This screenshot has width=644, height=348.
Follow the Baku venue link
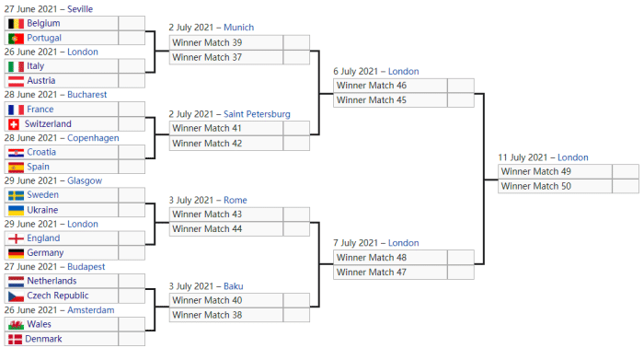click(x=234, y=286)
